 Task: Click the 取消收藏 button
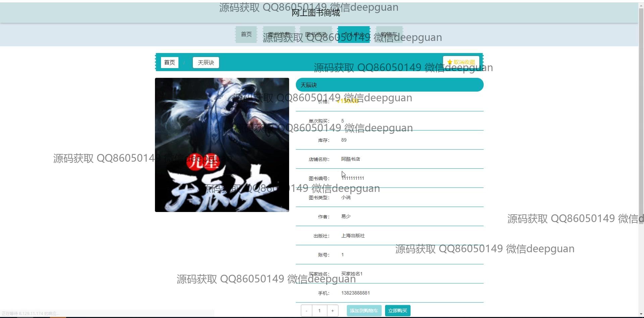click(x=461, y=62)
